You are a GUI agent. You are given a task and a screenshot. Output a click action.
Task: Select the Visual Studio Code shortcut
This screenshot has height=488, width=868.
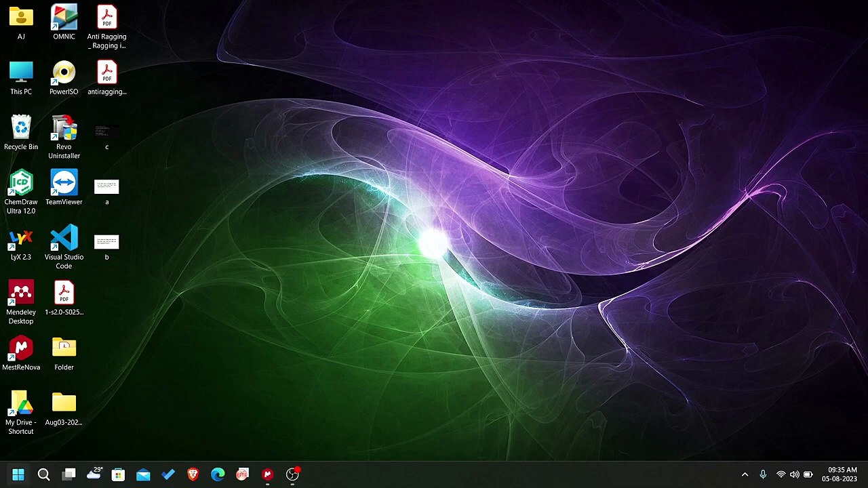[x=64, y=238]
